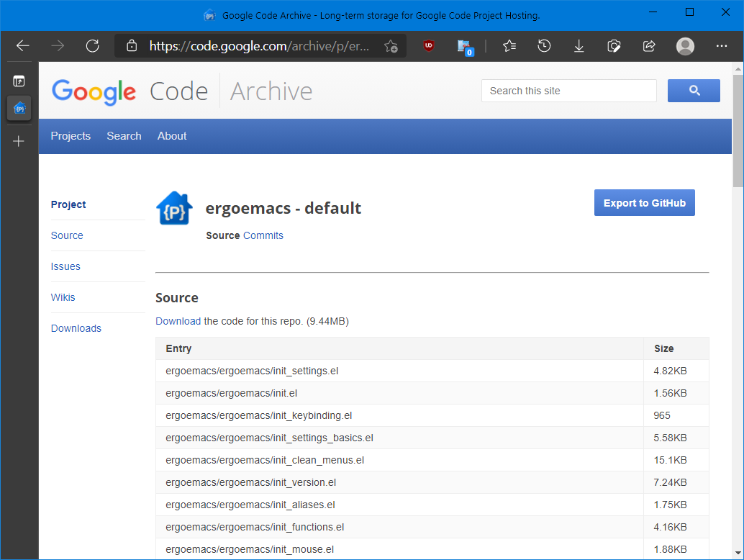
Task: Open browsing History
Action: point(544,46)
